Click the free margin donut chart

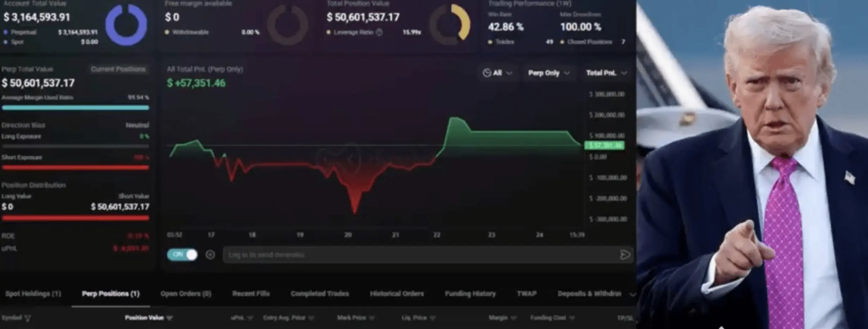click(x=288, y=25)
